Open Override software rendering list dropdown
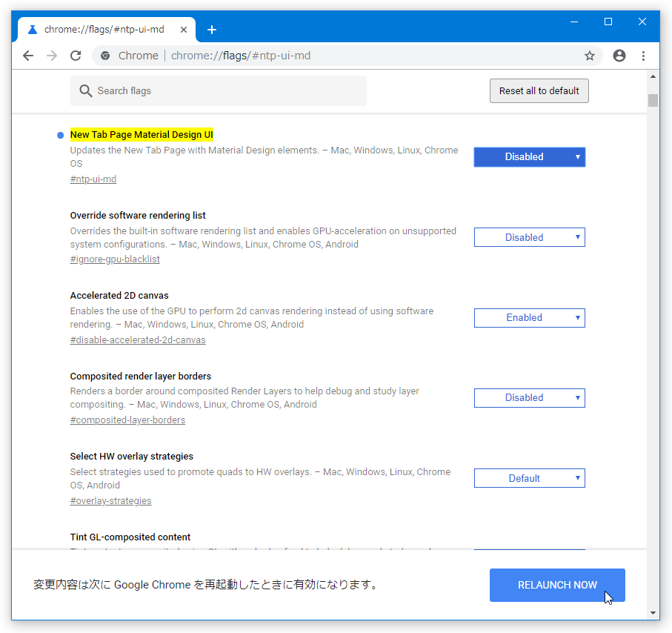Viewport: 672px width, 633px height. click(x=529, y=237)
